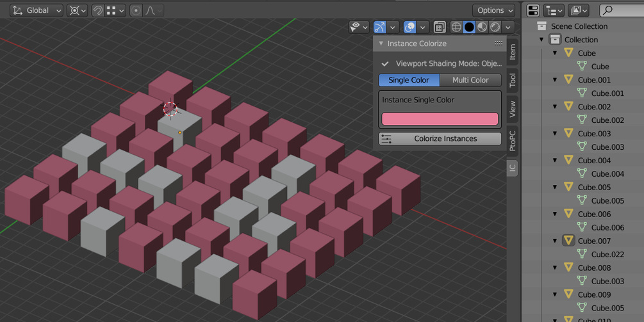This screenshot has height=322, width=644.
Task: Toggle proportional editing in the header
Action: click(136, 11)
